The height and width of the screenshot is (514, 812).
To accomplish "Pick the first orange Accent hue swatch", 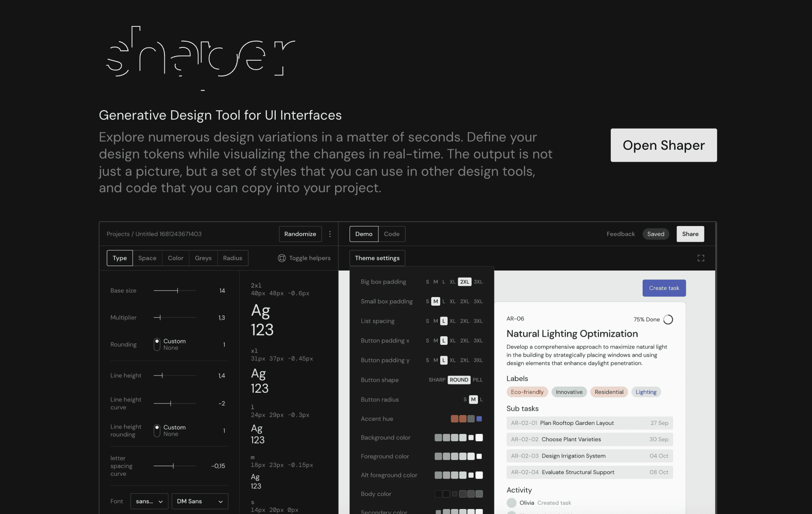I will coord(455,419).
